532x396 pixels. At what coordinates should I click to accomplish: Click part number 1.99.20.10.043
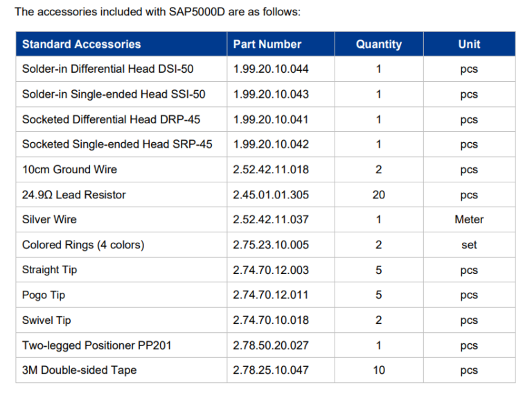pos(271,94)
